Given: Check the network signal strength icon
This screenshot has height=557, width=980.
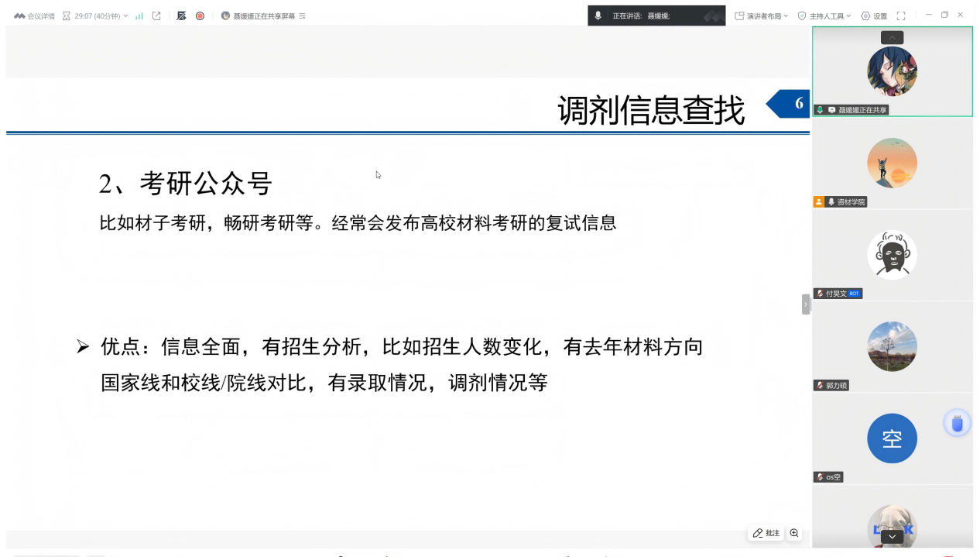Looking at the screenshot, I should point(139,15).
